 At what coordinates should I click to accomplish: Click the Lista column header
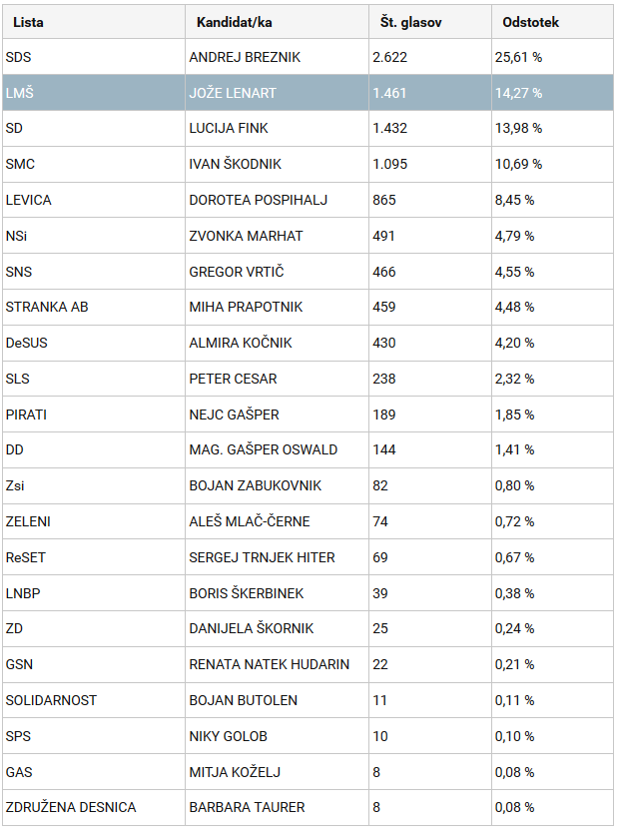coord(94,22)
